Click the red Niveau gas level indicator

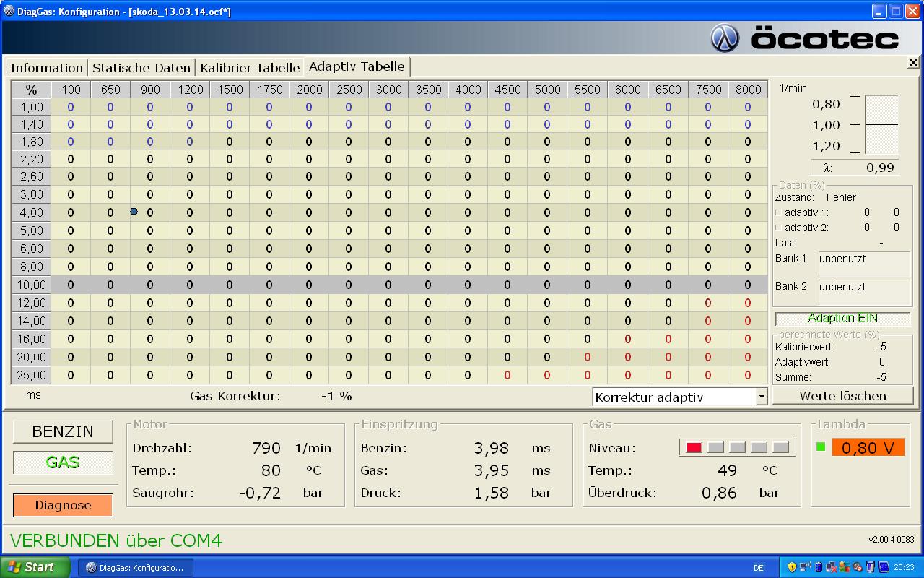tap(694, 448)
